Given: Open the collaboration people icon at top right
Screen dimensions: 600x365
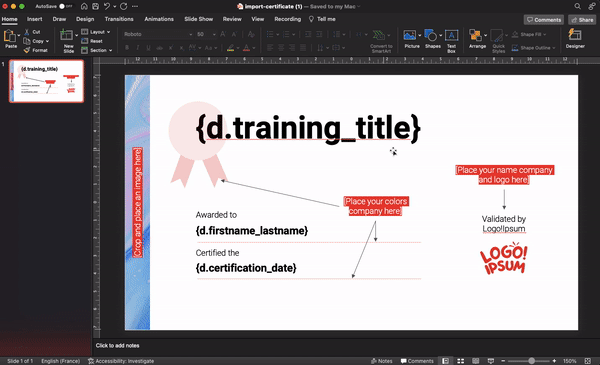Looking at the screenshot, I should point(592,7).
